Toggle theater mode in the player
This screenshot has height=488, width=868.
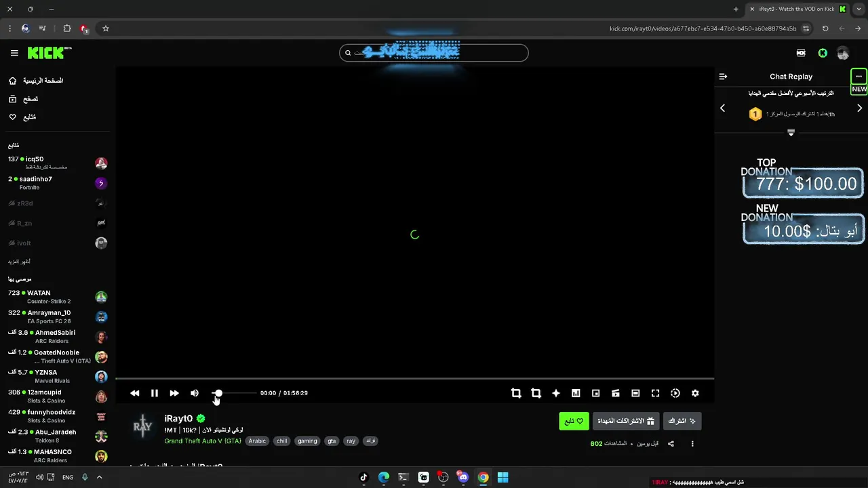click(635, 393)
